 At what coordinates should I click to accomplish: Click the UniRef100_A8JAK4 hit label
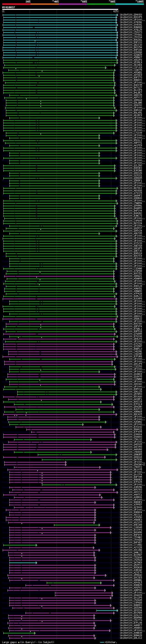point(131,65)
